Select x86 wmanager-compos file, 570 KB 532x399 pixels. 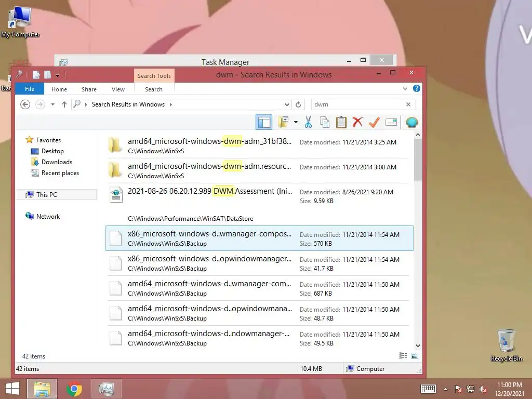(x=259, y=238)
